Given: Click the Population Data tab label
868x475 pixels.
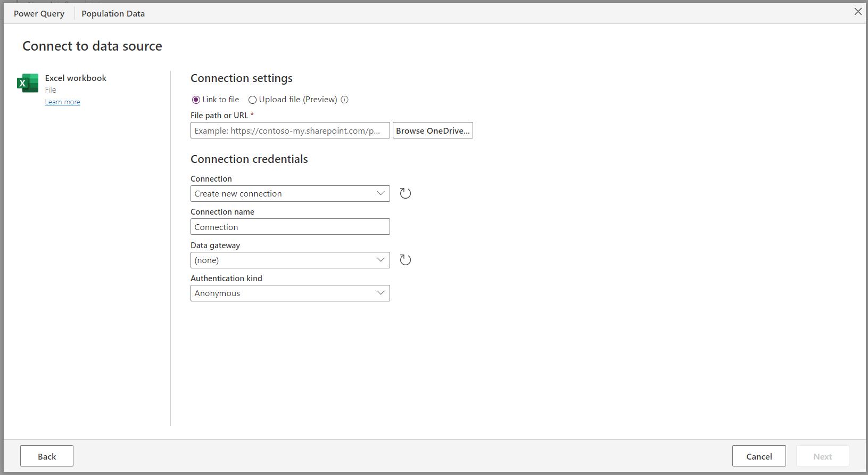Looking at the screenshot, I should click(x=113, y=13).
